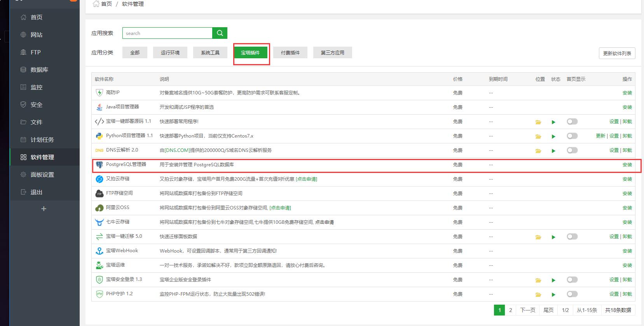Image resolution: width=644 pixels, height=326 pixels.
Task: Click the 又拍云存储 icon
Action: (99, 179)
